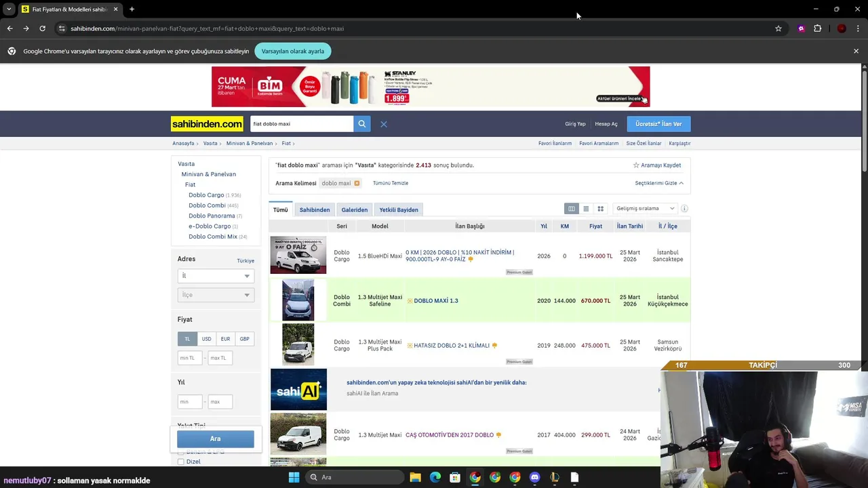Click the min TL price field

(x=189, y=358)
